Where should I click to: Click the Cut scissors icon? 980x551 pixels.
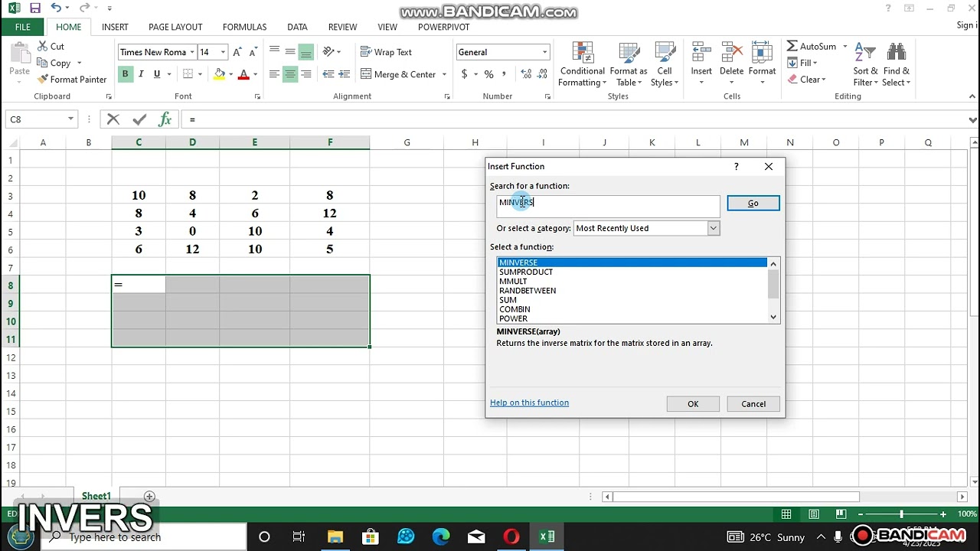[41, 46]
